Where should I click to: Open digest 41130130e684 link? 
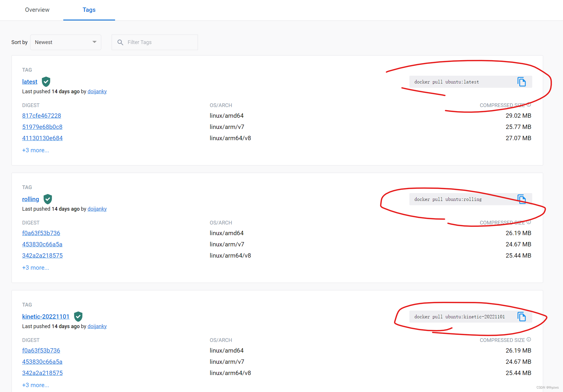[42, 138]
